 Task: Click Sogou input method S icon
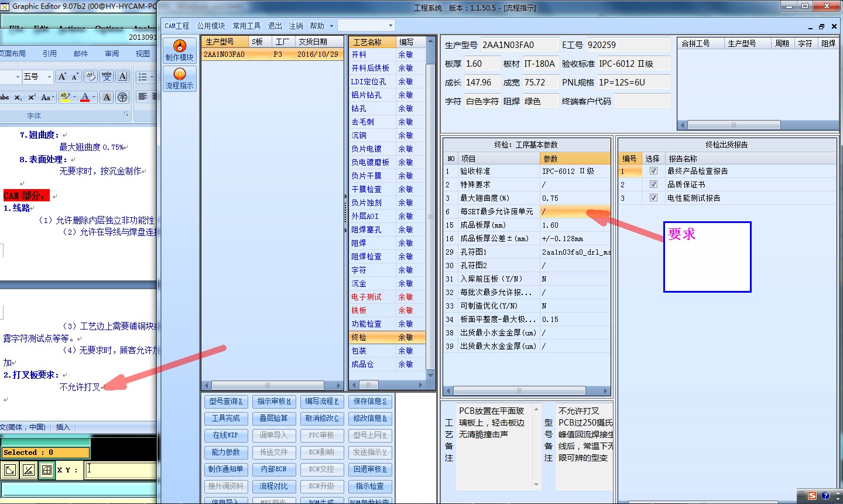pos(812,496)
